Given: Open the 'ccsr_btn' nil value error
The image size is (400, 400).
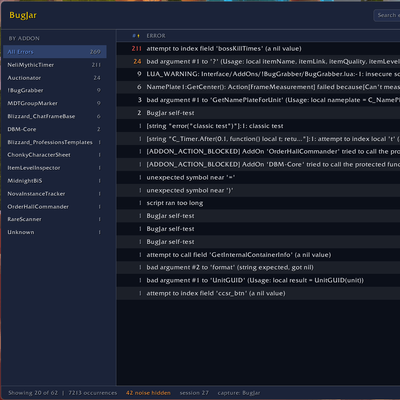Looking at the screenshot, I should click(x=258, y=293).
